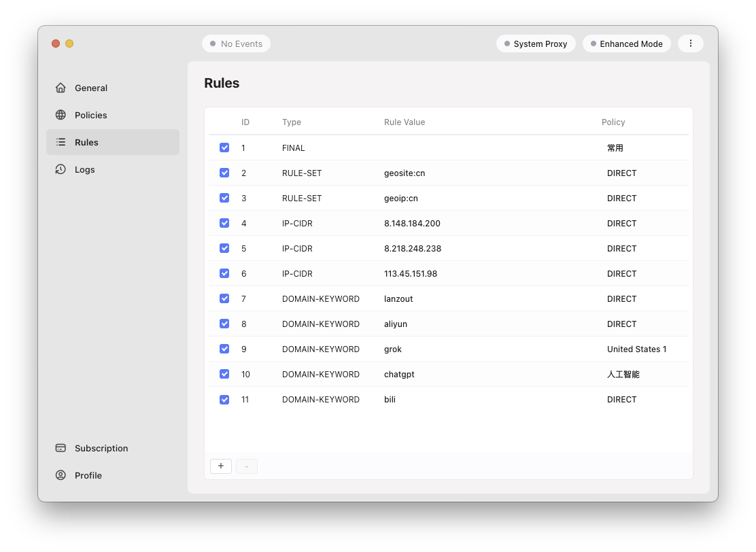Uncheck the geosite:cn rule checkbox
756x552 pixels.
(224, 173)
